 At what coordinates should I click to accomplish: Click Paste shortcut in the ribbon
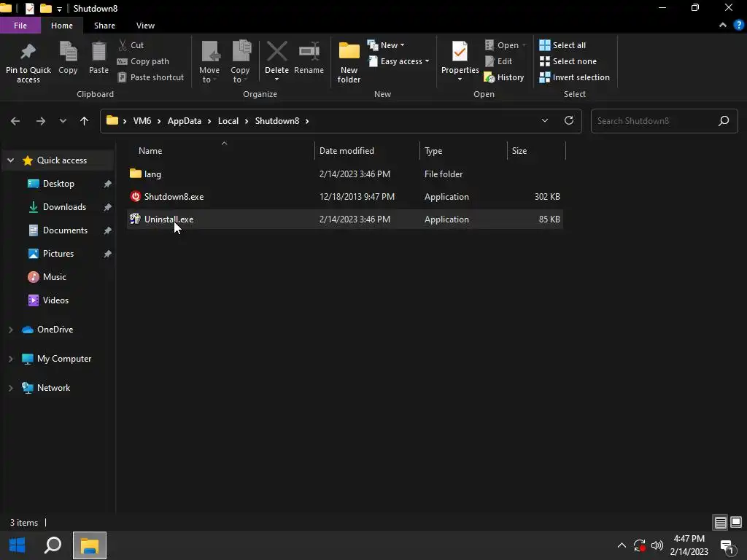coord(150,77)
